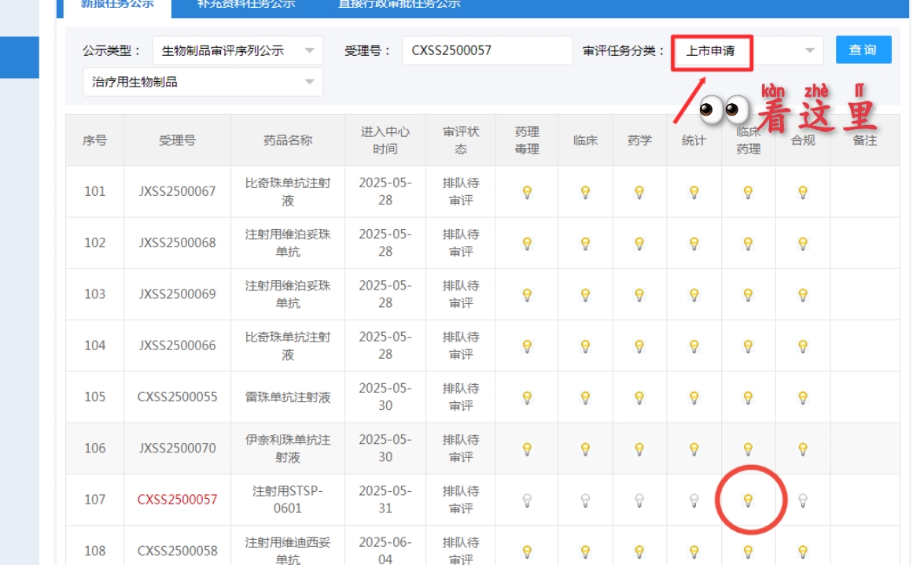Click the 临床药理 bulb in row 106
The image size is (924, 565).
[748, 449]
